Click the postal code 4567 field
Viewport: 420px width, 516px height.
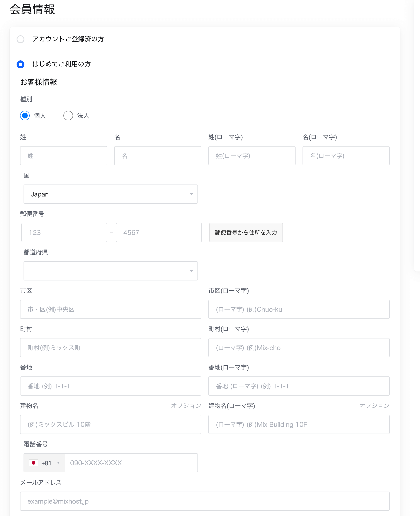click(x=159, y=232)
